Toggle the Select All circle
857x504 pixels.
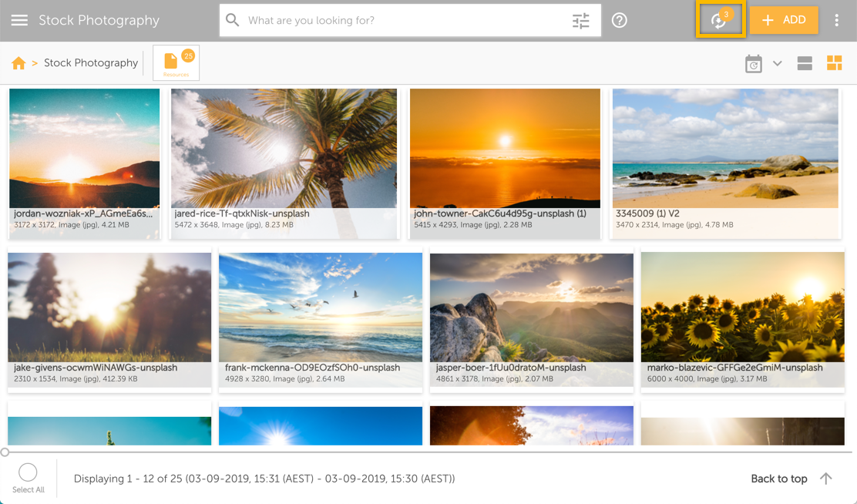click(x=28, y=472)
